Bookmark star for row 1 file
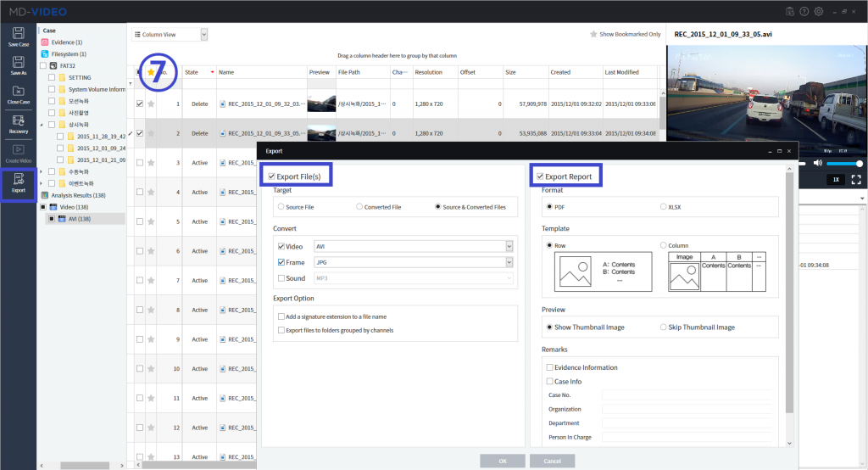The width and height of the screenshot is (868, 470). (151, 104)
